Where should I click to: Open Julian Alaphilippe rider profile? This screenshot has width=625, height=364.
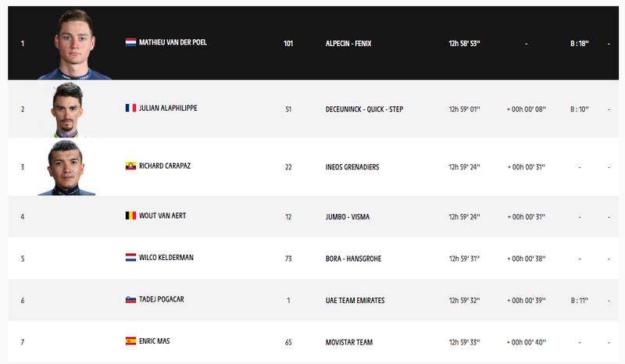(x=168, y=108)
